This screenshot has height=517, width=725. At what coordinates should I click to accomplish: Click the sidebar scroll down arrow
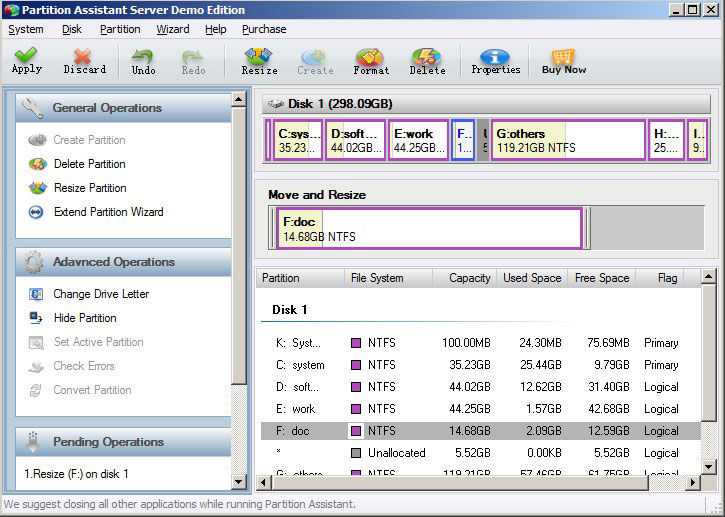click(239, 482)
